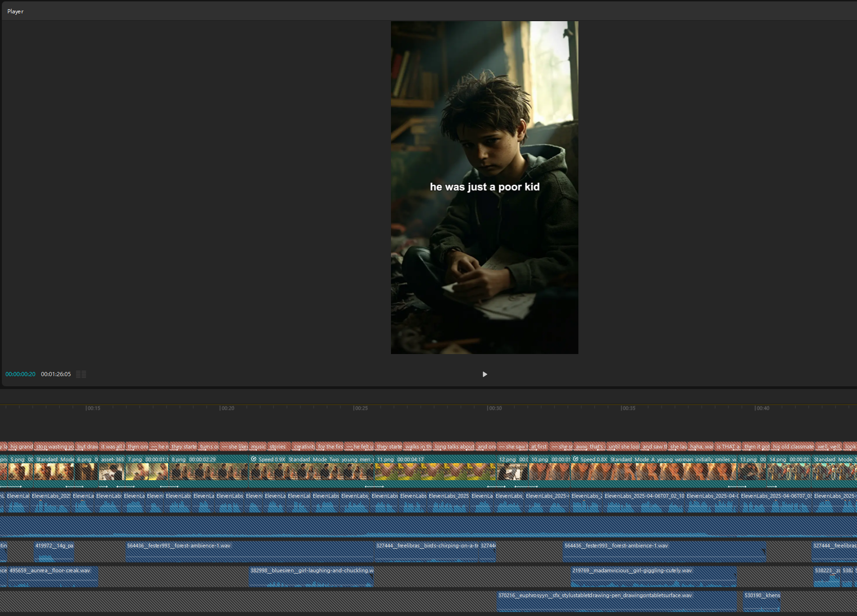Click the total duration 00:01:26:05
This screenshot has height=616, width=857.
(x=56, y=374)
